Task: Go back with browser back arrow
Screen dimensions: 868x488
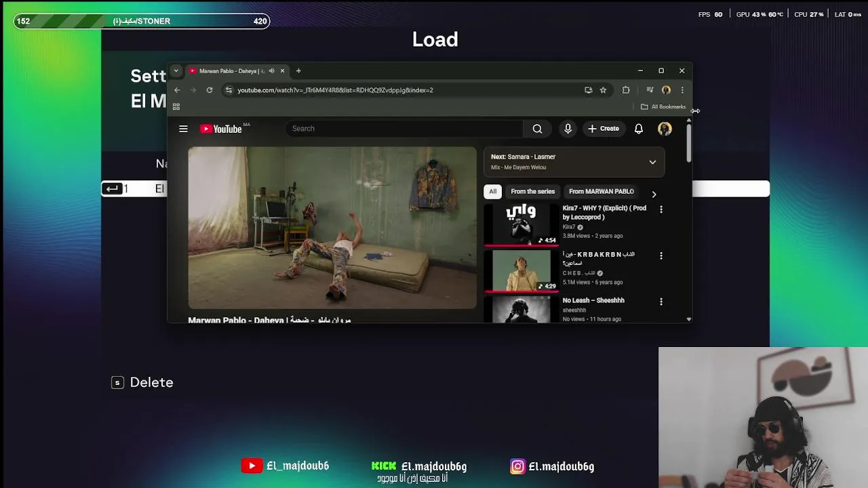Action: [177, 90]
